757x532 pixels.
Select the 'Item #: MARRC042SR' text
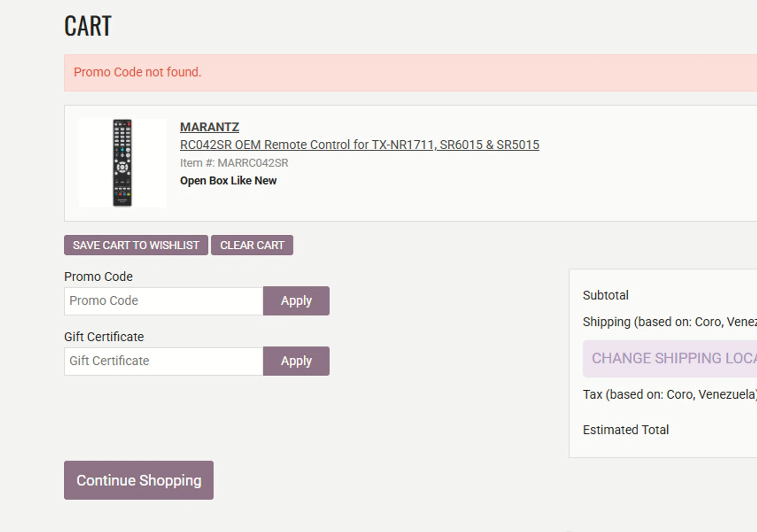click(234, 163)
